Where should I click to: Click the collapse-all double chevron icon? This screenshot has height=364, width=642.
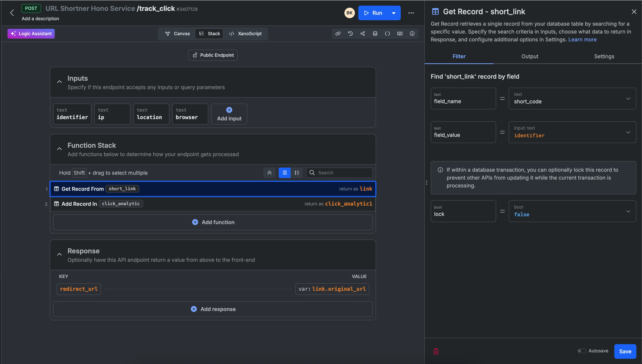point(269,173)
